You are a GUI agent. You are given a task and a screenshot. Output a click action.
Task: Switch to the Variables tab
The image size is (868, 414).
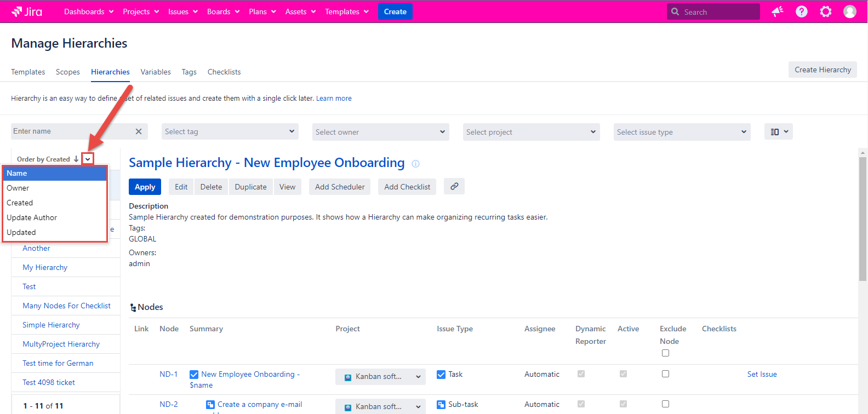coord(156,72)
